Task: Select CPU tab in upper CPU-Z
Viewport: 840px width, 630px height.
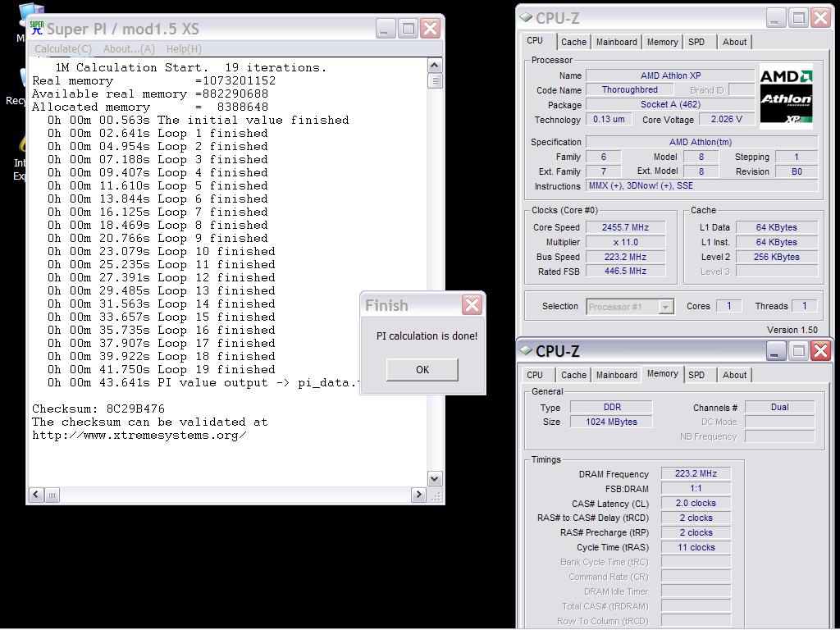Action: pos(535,41)
